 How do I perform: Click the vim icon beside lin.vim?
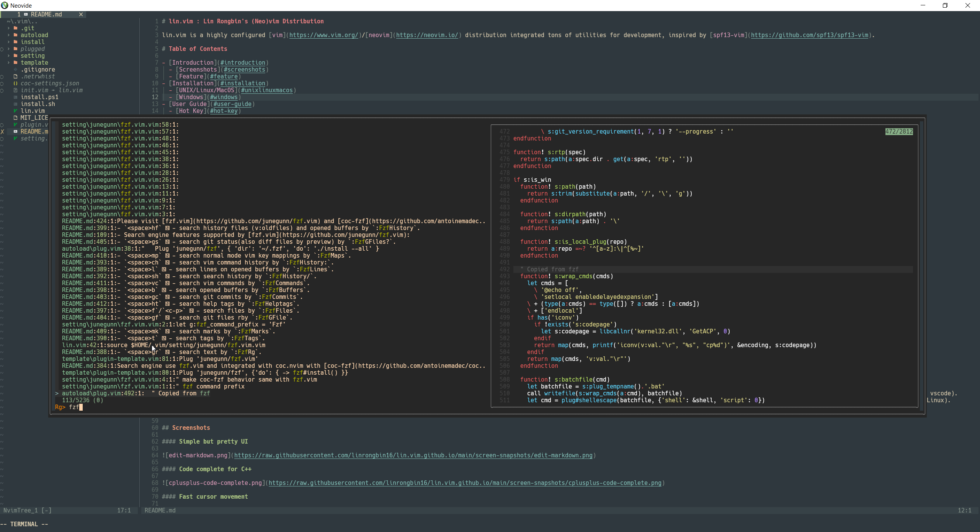[15, 111]
